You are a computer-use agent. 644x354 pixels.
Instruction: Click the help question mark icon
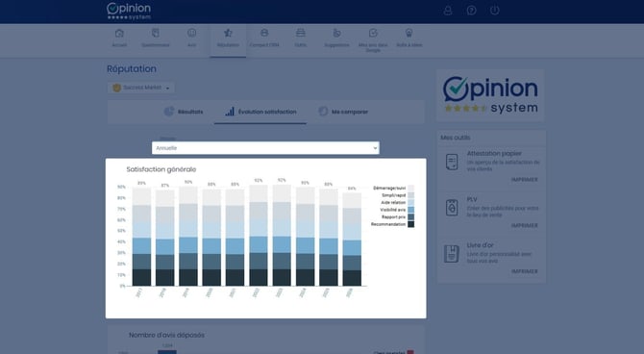pos(472,11)
